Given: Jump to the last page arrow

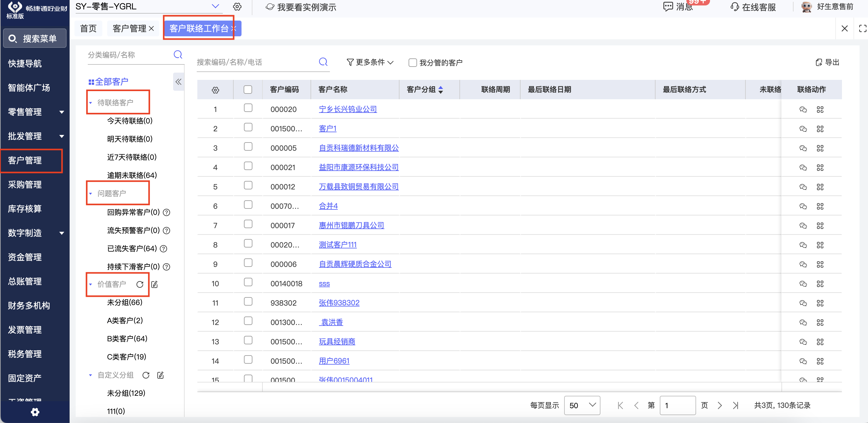Looking at the screenshot, I should (x=735, y=405).
